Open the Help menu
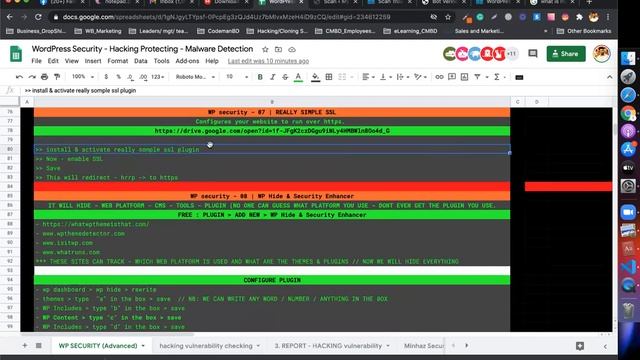 coord(212,61)
